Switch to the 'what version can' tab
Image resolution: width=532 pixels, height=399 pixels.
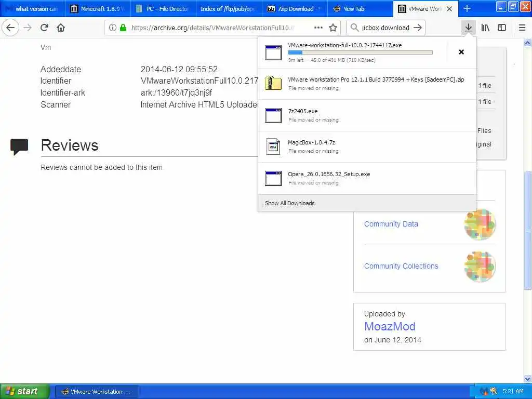click(x=33, y=8)
